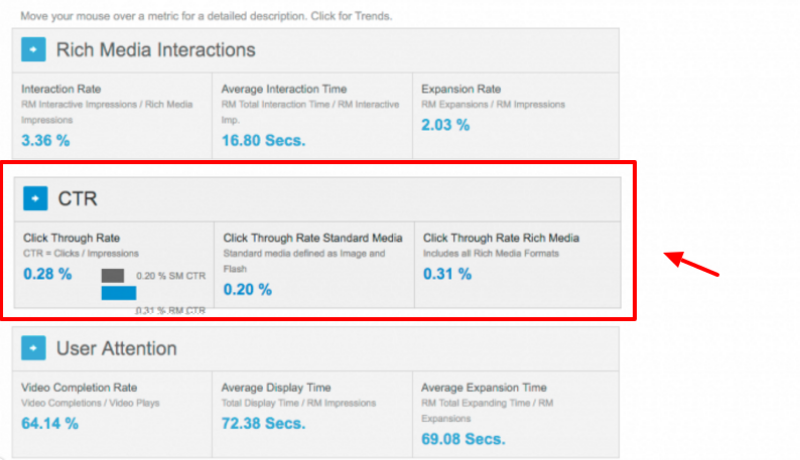800x460 pixels.
Task: Click the Click Through Rate 0.28 % value
Action: point(48,274)
